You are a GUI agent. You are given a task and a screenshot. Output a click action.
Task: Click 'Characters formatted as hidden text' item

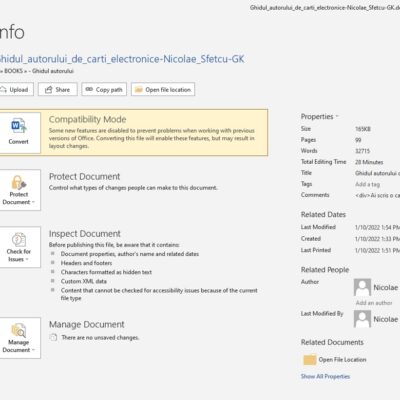[106, 272]
